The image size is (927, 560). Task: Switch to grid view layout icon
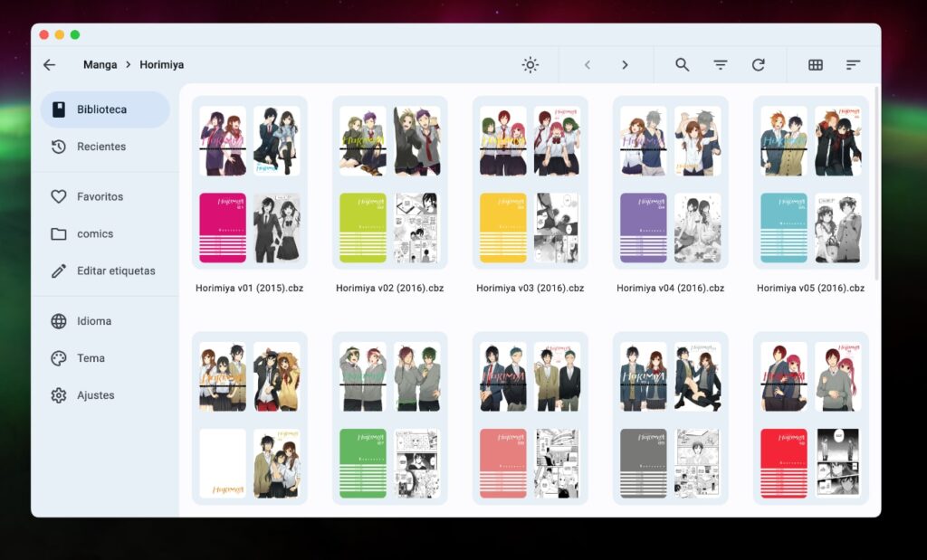tap(816, 65)
